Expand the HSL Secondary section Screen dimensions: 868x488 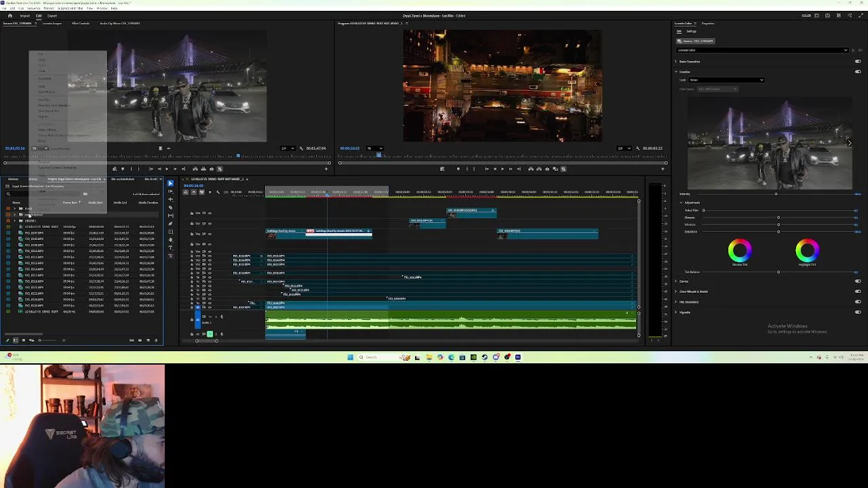point(676,302)
